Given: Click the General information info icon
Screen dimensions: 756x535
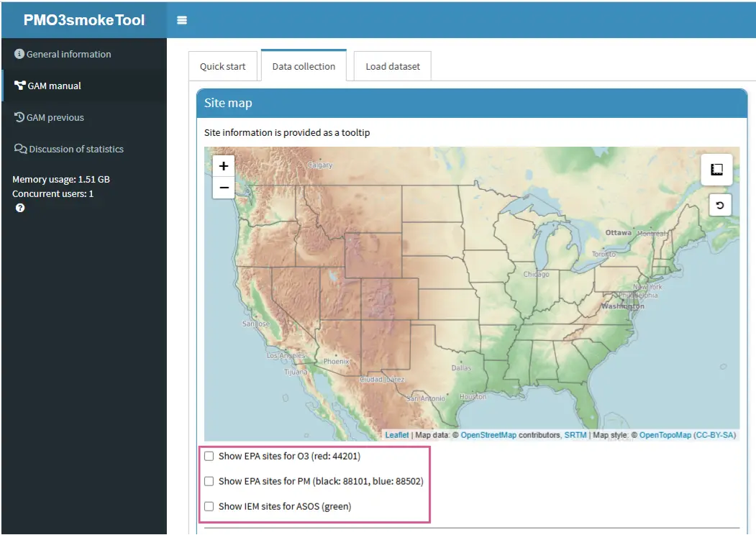Looking at the screenshot, I should pyautogui.click(x=19, y=54).
